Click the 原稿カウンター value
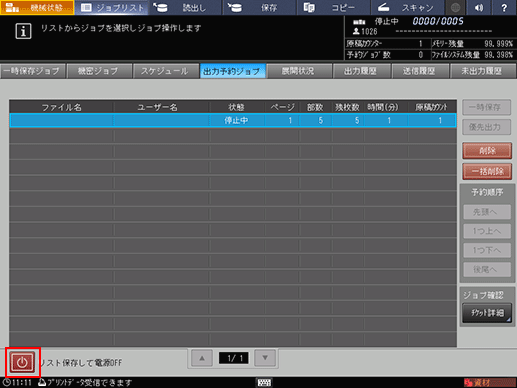This screenshot has width=517, height=388. 420,44
